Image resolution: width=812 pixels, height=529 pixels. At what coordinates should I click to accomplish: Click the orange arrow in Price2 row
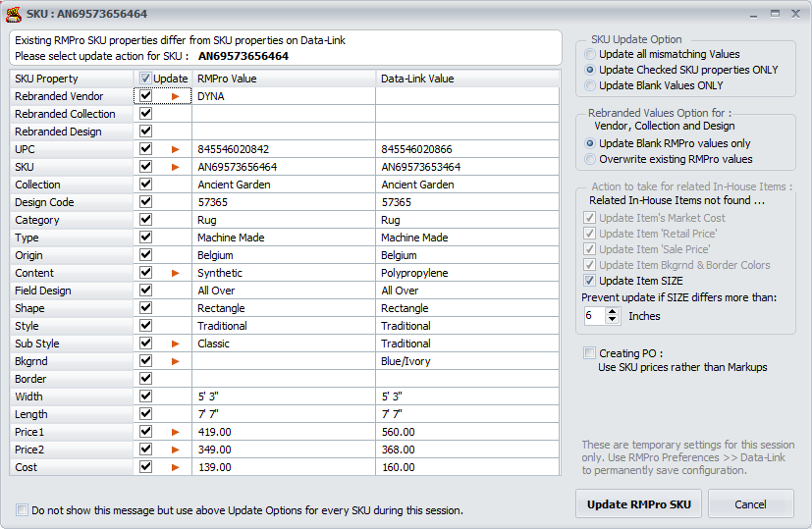(x=175, y=450)
